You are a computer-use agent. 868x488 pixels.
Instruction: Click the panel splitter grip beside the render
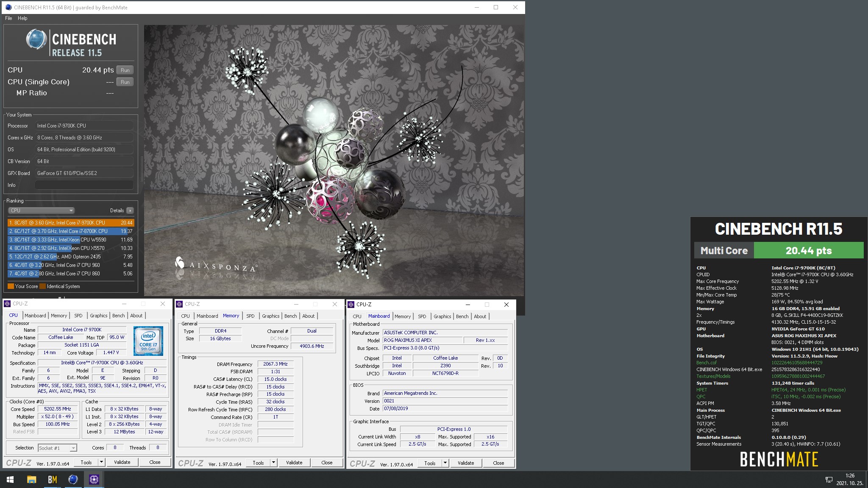(x=142, y=169)
